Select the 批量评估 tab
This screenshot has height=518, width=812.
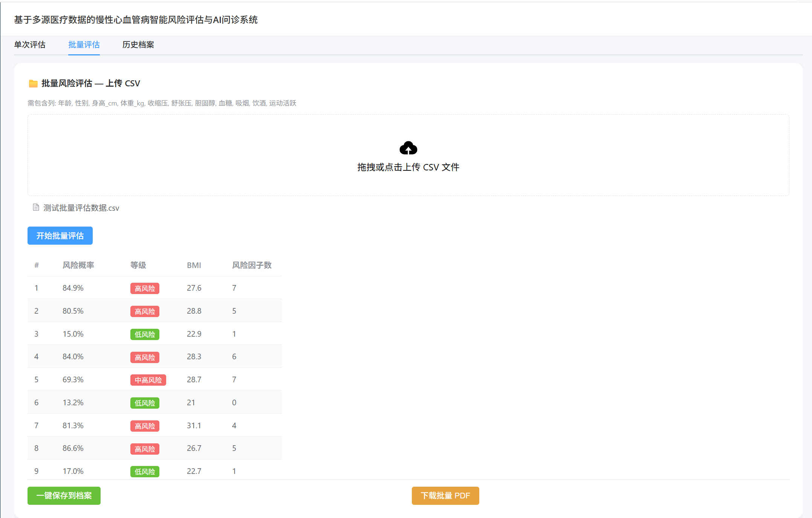84,44
